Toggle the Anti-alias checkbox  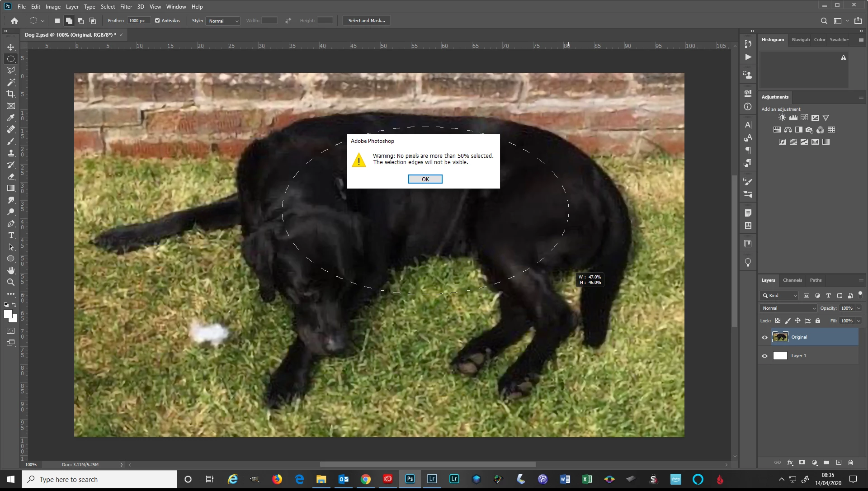point(157,20)
